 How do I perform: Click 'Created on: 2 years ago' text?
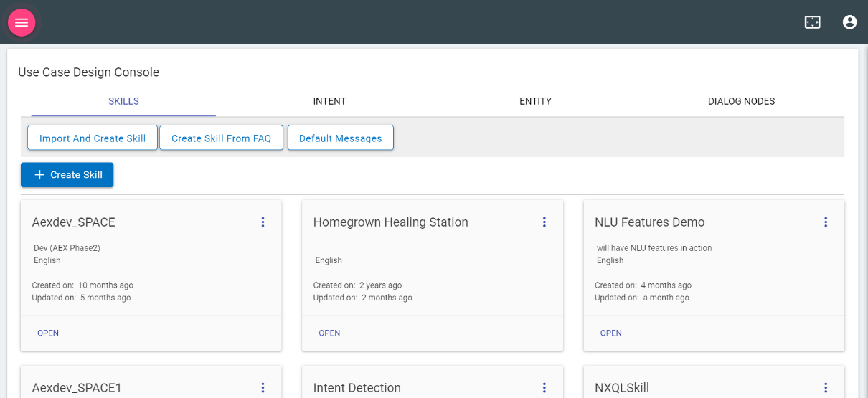point(357,285)
